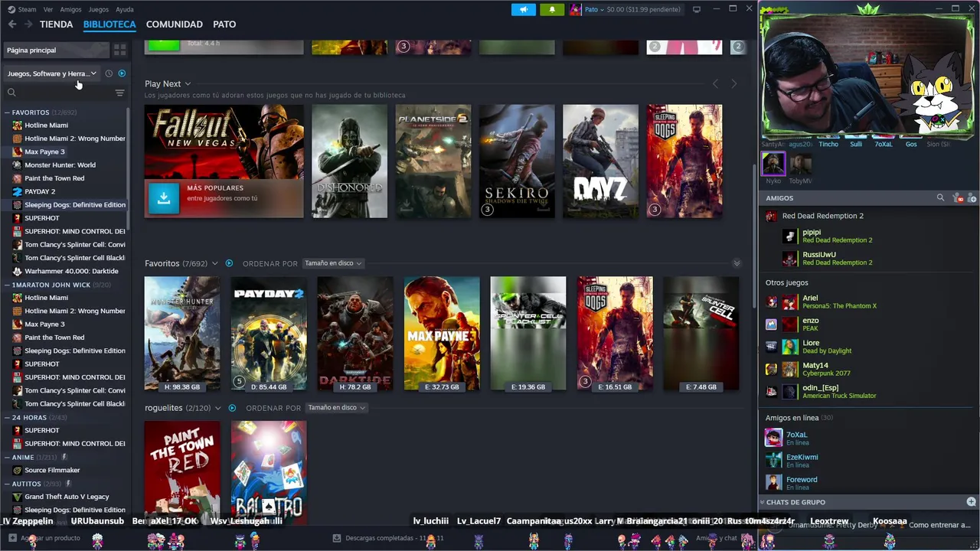Open the Ayuda menu

[124, 9]
